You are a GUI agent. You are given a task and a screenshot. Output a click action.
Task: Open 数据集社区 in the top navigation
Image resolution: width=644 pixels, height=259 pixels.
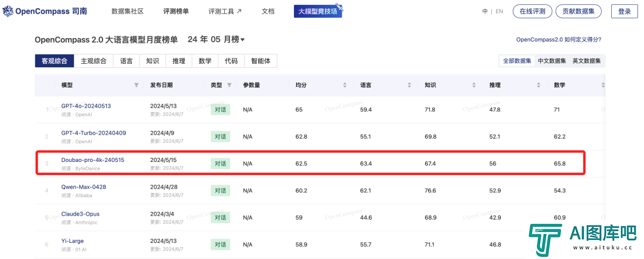pos(128,11)
